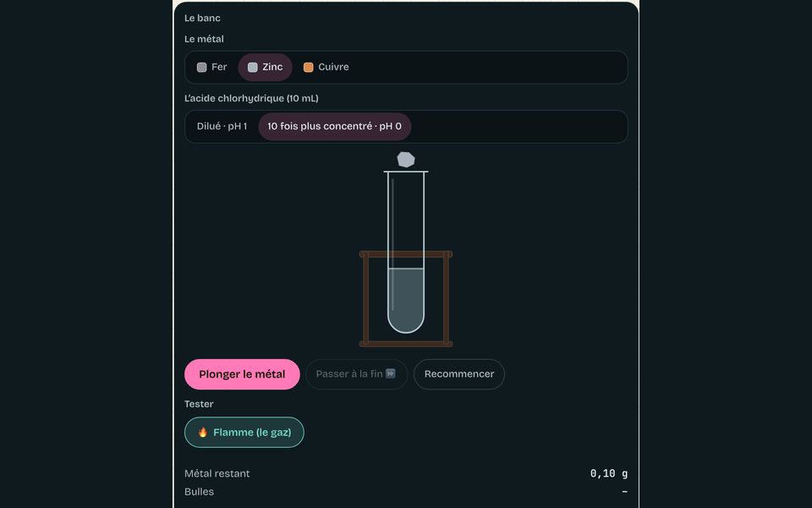Select the Fer metal option

point(211,68)
